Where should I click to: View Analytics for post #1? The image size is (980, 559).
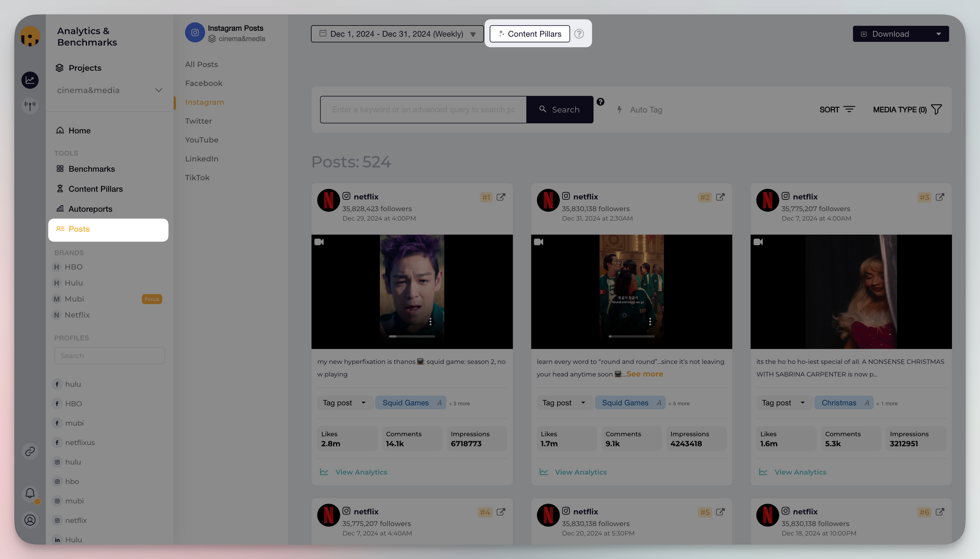point(354,472)
